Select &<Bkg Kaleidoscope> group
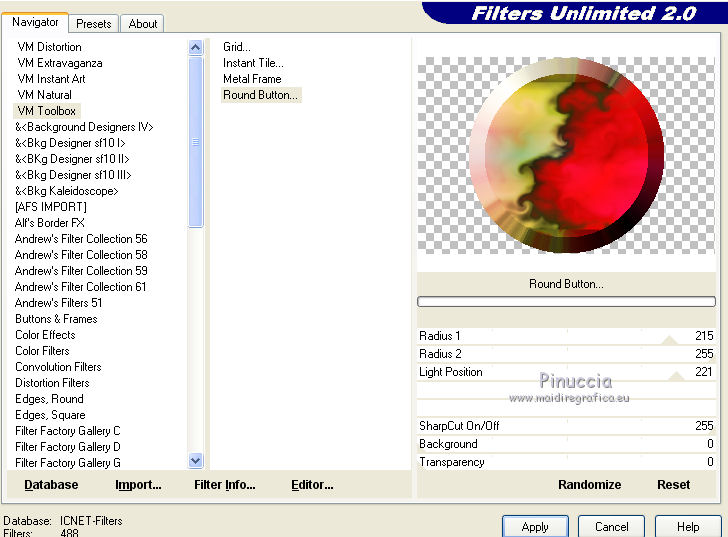Screen dimensions: 728x537 click(x=66, y=191)
